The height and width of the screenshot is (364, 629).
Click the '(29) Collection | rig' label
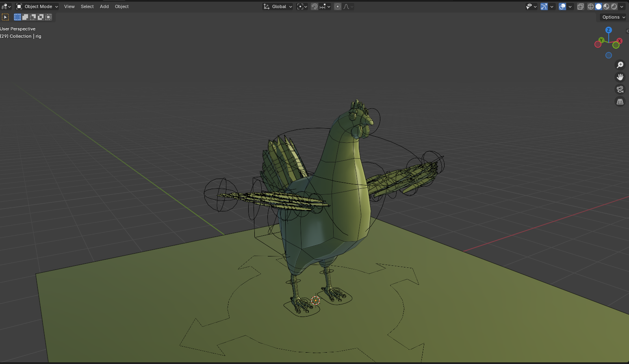[21, 36]
